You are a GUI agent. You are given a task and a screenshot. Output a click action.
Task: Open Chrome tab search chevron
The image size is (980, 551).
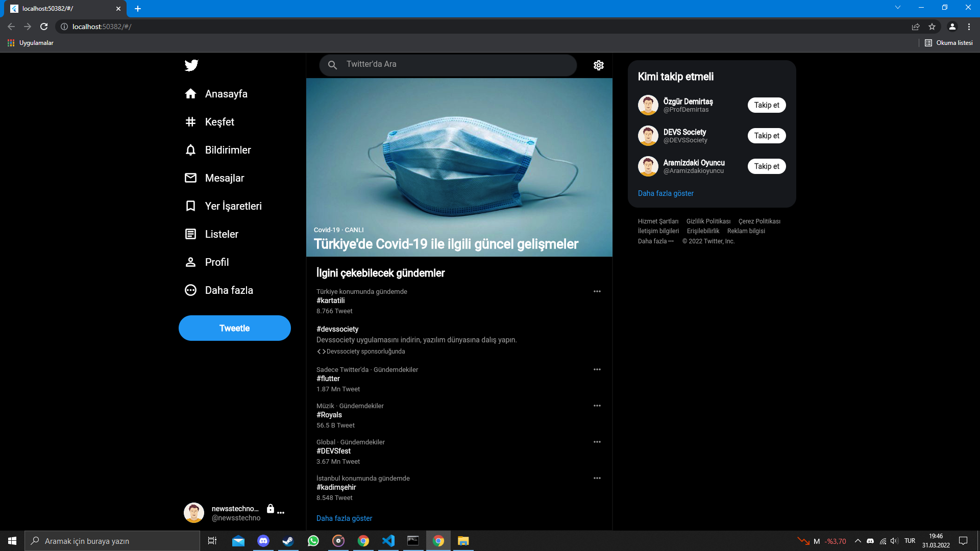tap(898, 8)
